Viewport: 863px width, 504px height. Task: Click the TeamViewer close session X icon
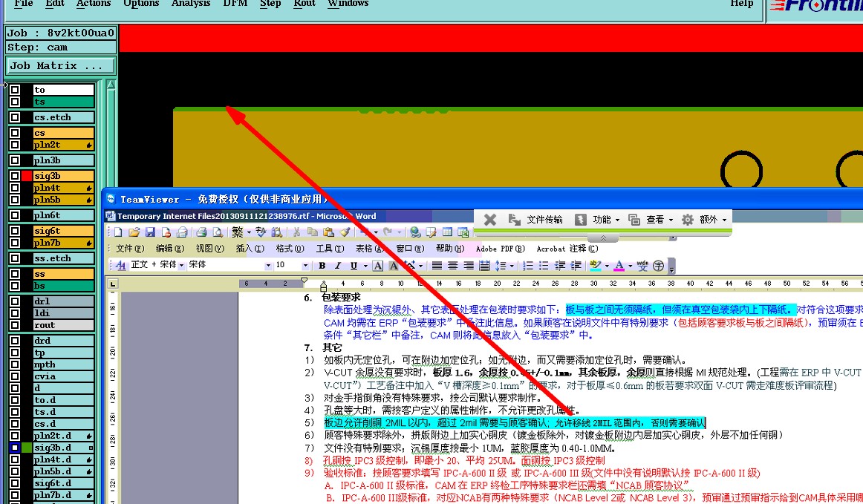pos(490,220)
